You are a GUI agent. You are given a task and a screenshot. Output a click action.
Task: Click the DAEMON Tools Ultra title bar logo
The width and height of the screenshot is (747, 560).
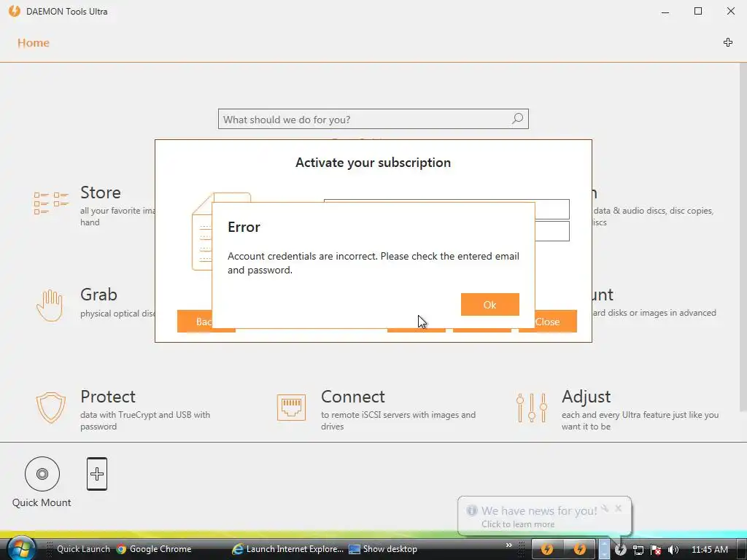click(x=15, y=11)
